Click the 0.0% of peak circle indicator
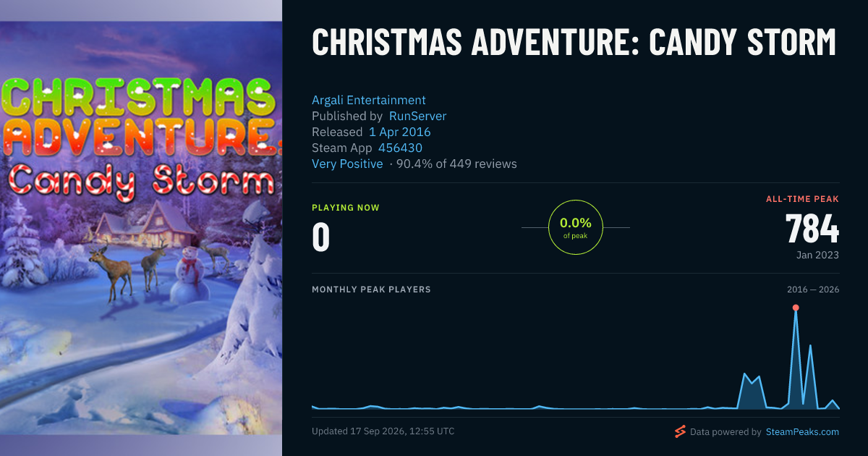Image resolution: width=868 pixels, height=456 pixels. (576, 227)
